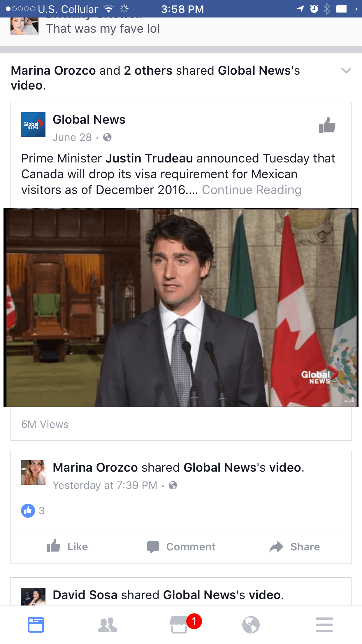Viewport: 362px width, 644px height.
Task: Open the Global News logo avatar
Action: [x=33, y=125]
